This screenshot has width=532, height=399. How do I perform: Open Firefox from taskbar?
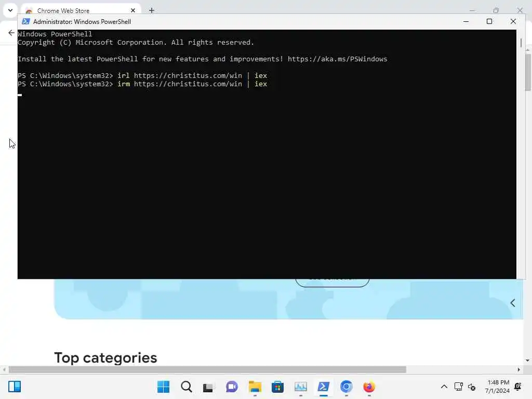pos(369,387)
